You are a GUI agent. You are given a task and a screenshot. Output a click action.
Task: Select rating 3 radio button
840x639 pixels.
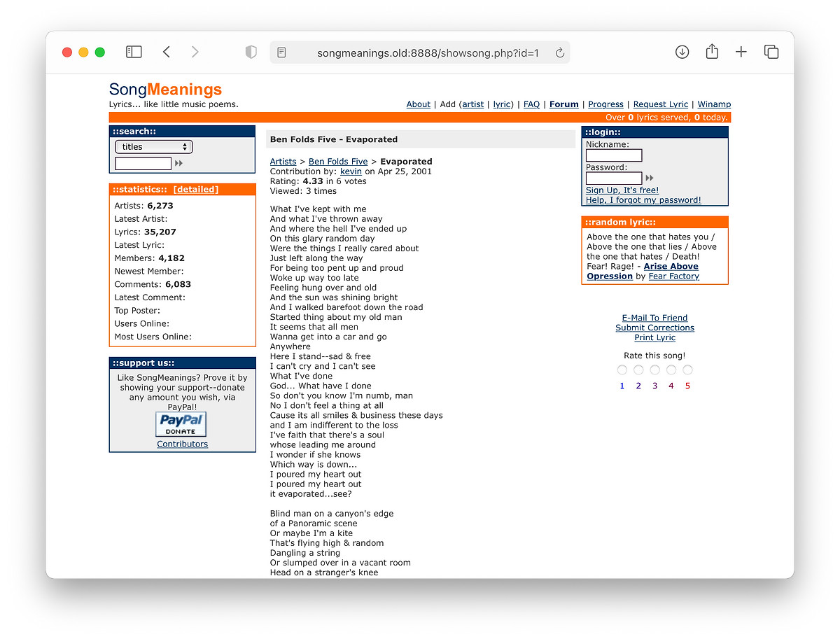(x=655, y=370)
